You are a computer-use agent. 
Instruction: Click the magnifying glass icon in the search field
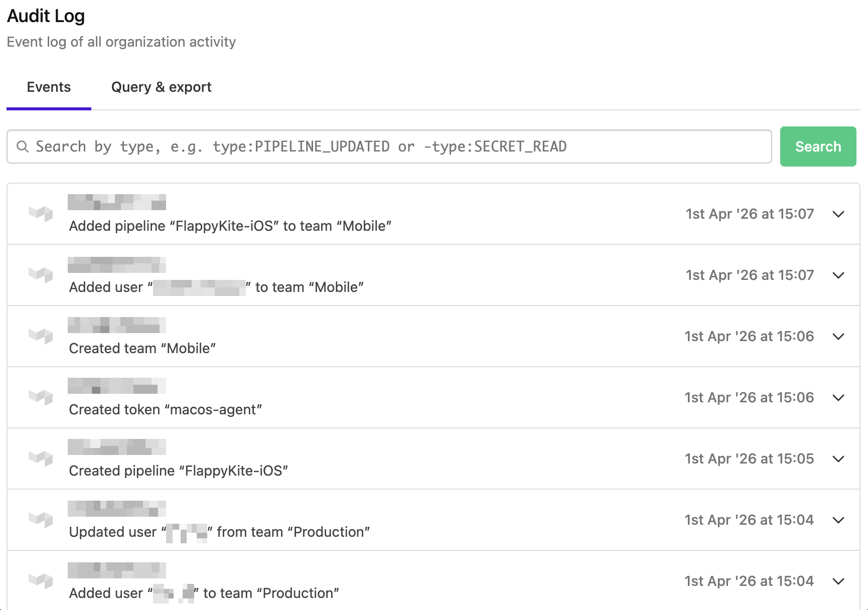pos(23,146)
